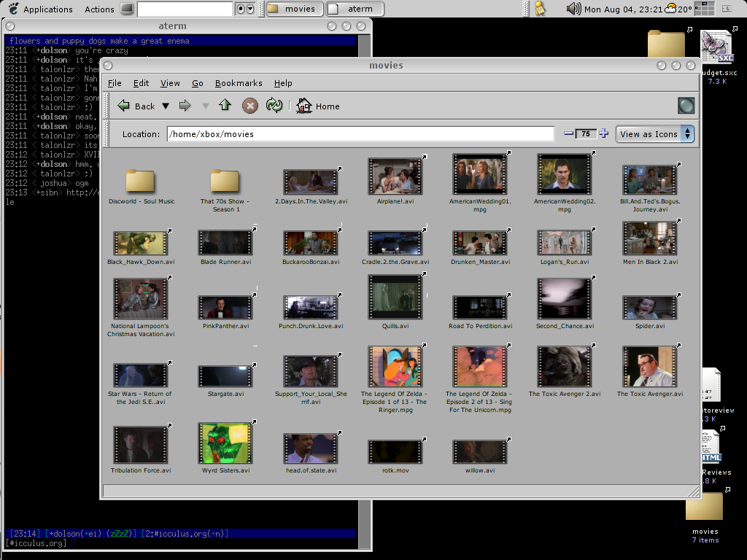Select the Road To Perdition.avi icon
Image resolution: width=747 pixels, height=560 pixels.
coord(480,307)
